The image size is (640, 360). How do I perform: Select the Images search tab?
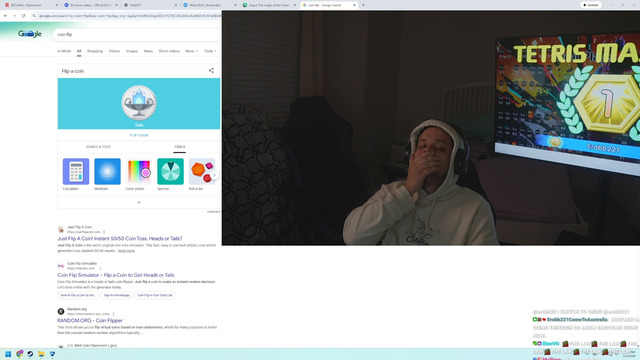coord(131,51)
